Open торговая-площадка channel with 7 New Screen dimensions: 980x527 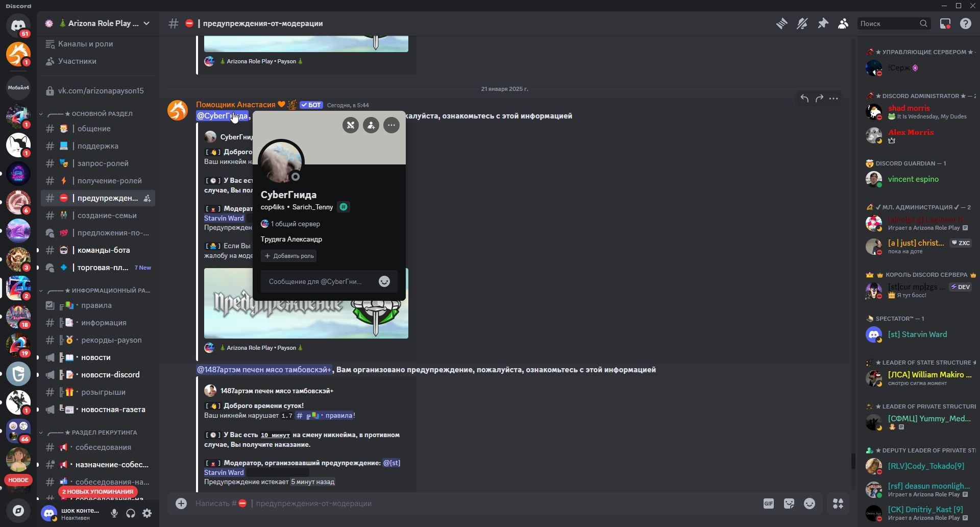pos(97,268)
